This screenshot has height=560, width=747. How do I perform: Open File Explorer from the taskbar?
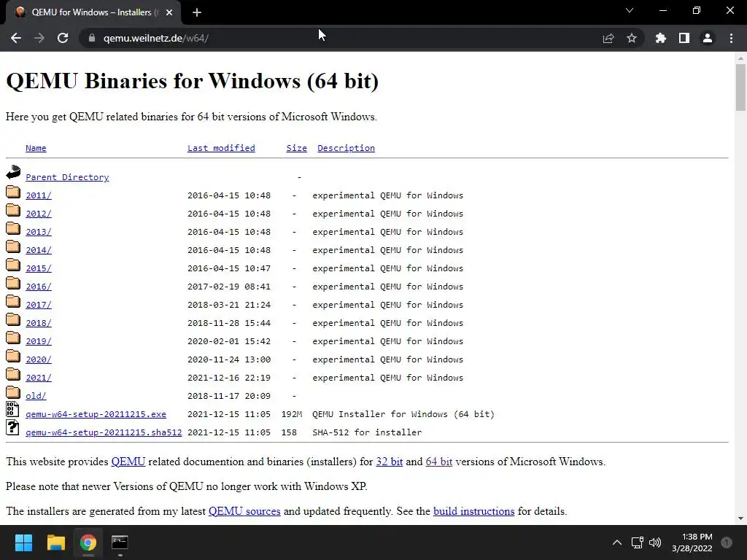(x=55, y=542)
